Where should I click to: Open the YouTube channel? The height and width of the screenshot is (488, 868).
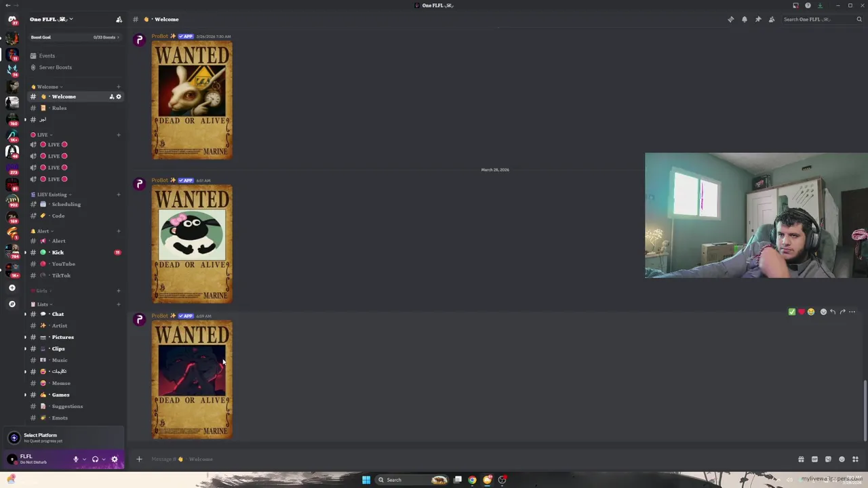click(x=75, y=264)
